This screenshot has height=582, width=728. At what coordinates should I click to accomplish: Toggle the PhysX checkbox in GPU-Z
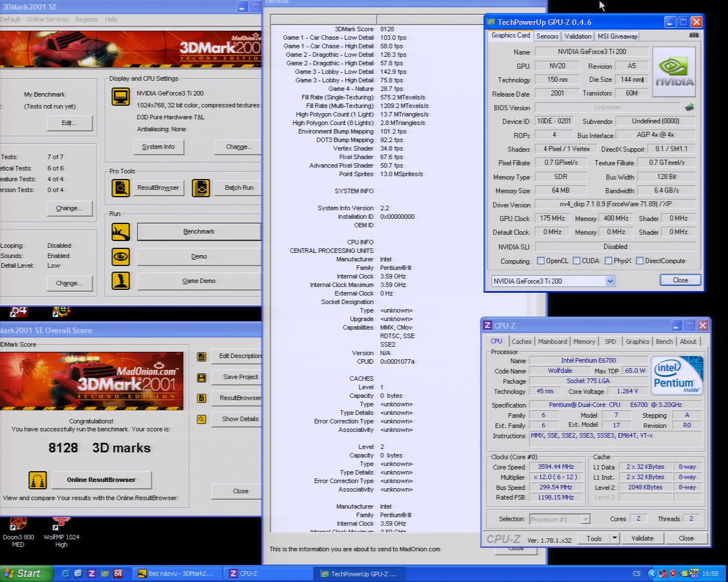click(x=609, y=261)
